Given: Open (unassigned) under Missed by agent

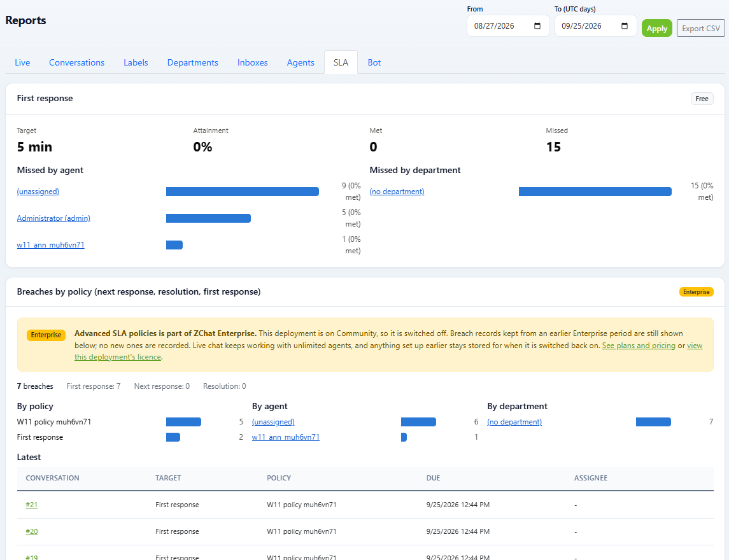Looking at the screenshot, I should 38,192.
